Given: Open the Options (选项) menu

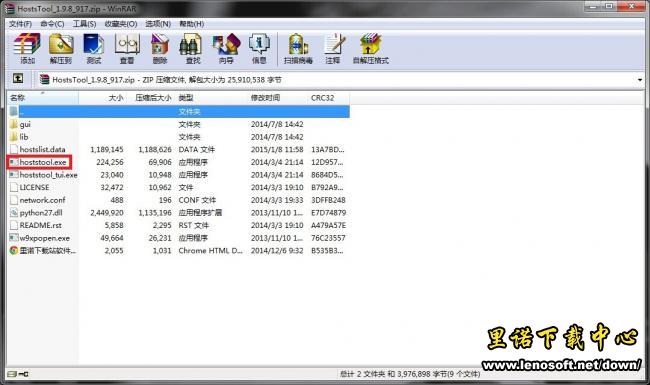Looking at the screenshot, I should point(158,24).
